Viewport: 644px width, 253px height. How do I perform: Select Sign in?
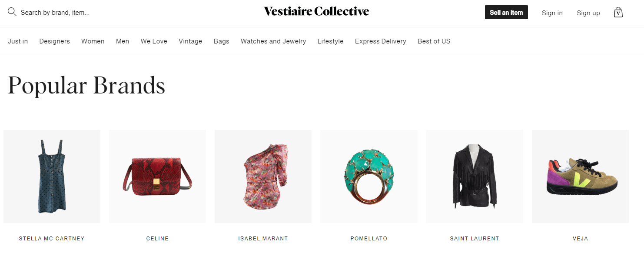point(552,13)
